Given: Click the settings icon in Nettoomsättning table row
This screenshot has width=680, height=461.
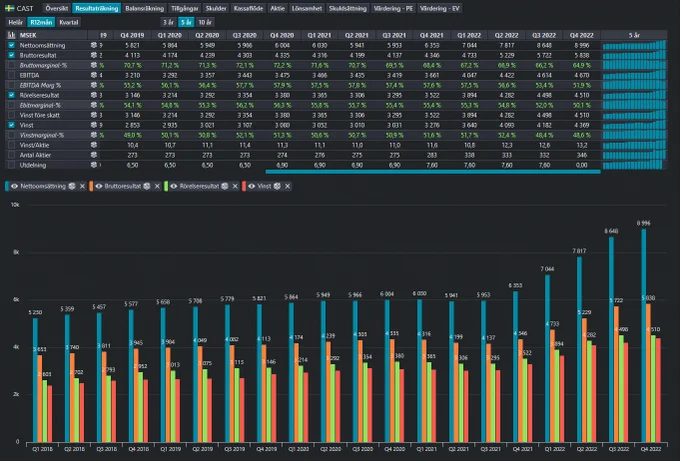Looking at the screenshot, I should pos(94,45).
